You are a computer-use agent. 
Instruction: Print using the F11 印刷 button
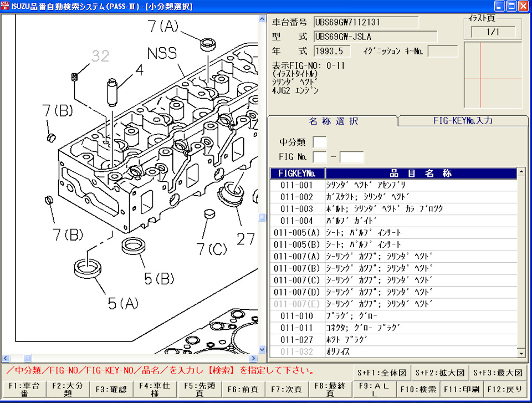click(462, 389)
